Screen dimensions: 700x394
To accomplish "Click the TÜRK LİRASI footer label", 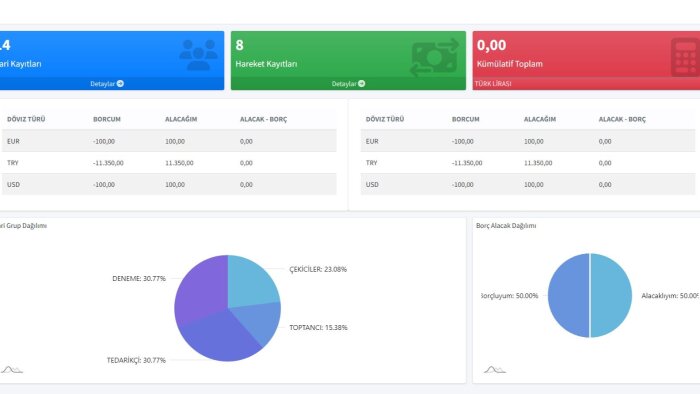I will click(493, 83).
